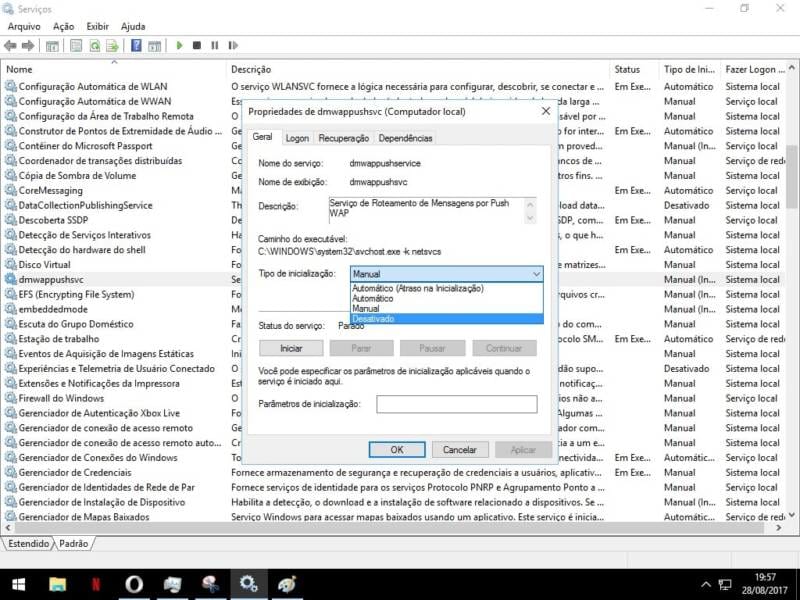Click the gear icon next to Firewall do Windows
This screenshot has width=800, height=600.
tap(10, 398)
